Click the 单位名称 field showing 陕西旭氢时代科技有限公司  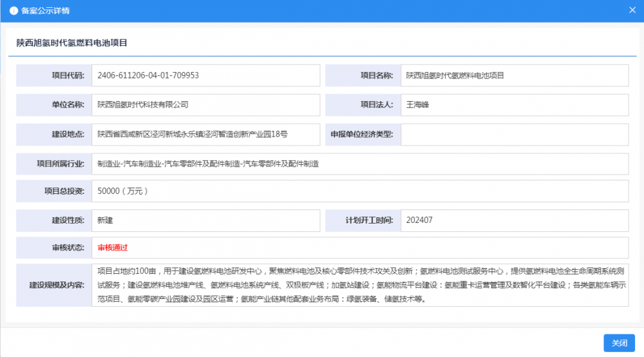[205, 104]
